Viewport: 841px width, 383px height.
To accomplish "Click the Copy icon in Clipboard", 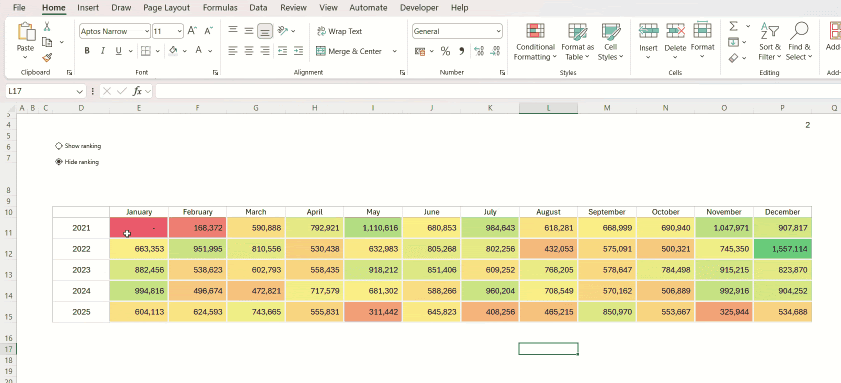I will [x=47, y=42].
